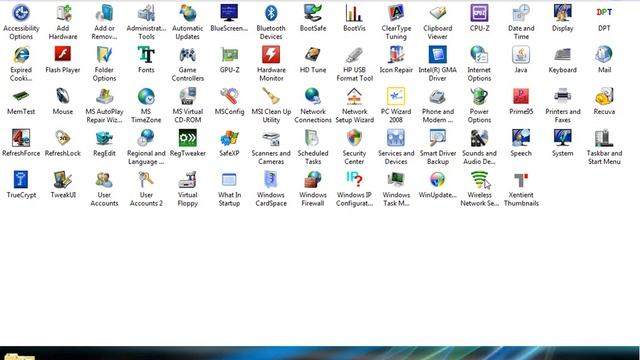
Task: Open Flash Player settings icon
Action: (x=63, y=55)
